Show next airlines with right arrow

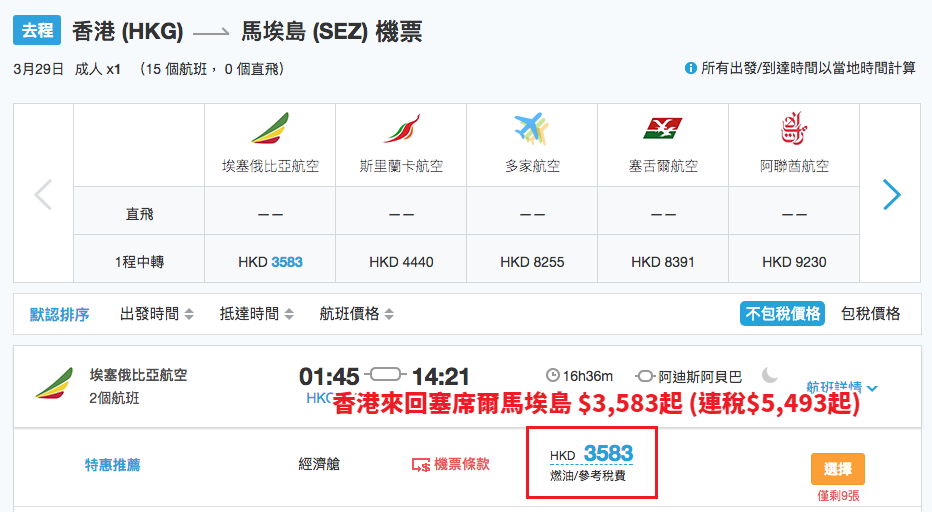891,194
